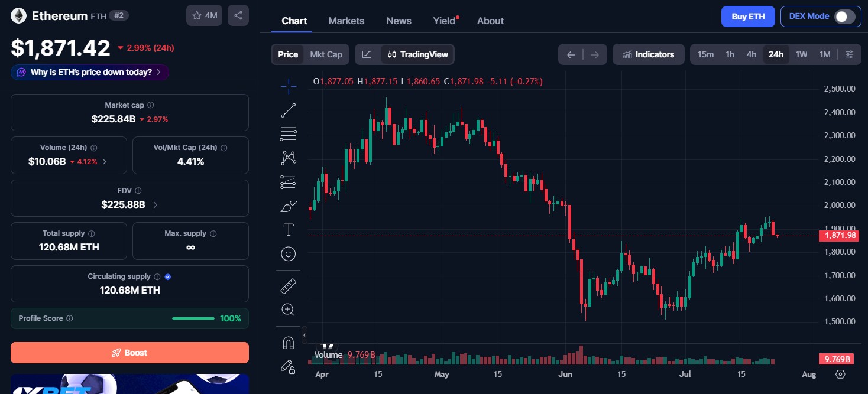The height and width of the screenshot is (394, 868).
Task: Switch chart to Mkt Cap view
Action: coord(326,54)
